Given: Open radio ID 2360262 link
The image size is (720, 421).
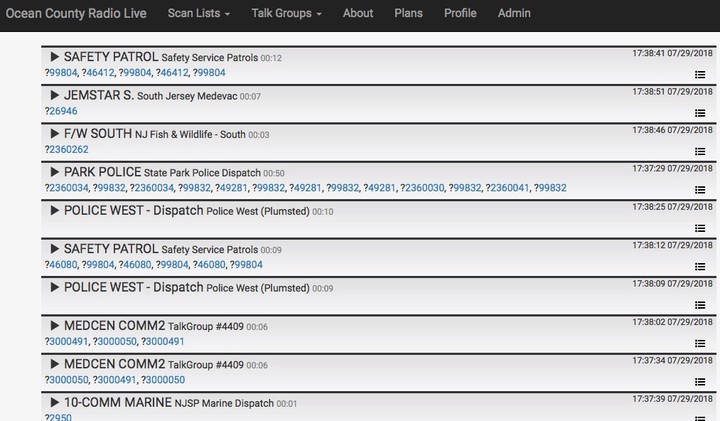Looking at the screenshot, I should tap(68, 150).
